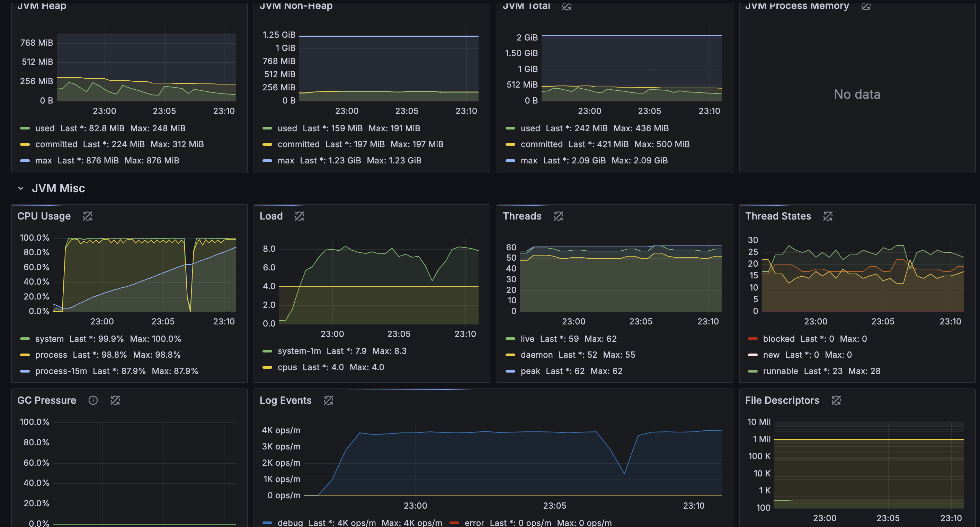This screenshot has width=980, height=527.
Task: Click the icon beside Thread States title
Action: pyautogui.click(x=828, y=216)
